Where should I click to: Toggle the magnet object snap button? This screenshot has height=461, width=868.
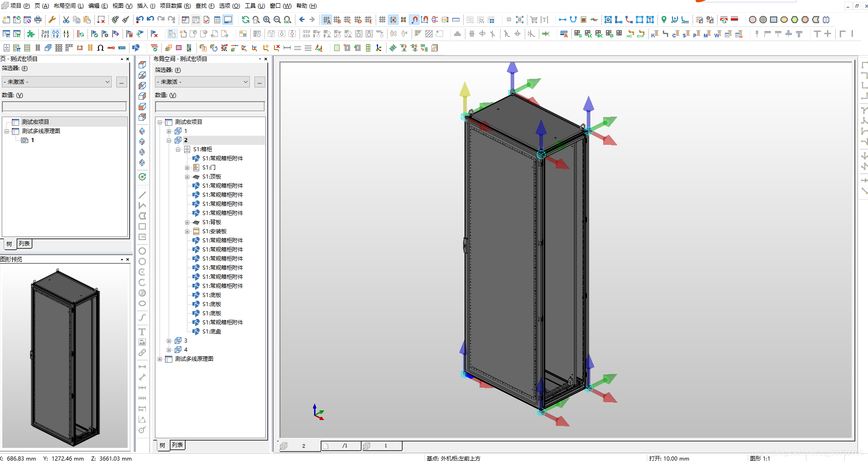tap(414, 20)
